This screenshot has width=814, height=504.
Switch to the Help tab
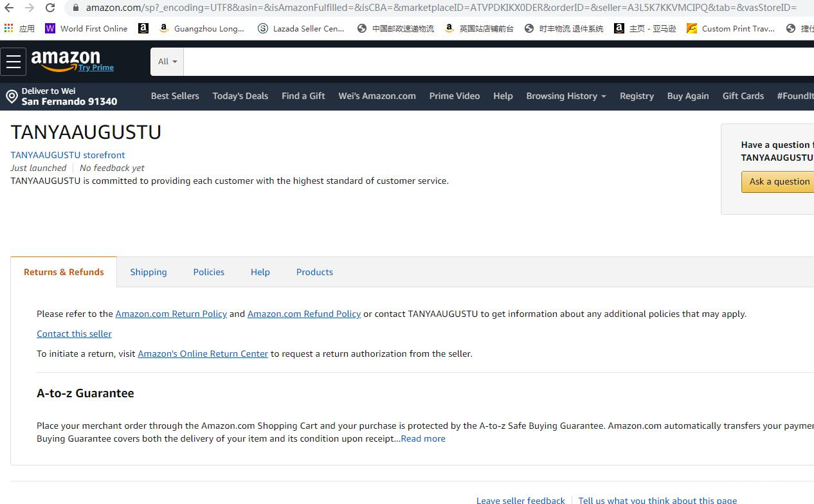260,272
